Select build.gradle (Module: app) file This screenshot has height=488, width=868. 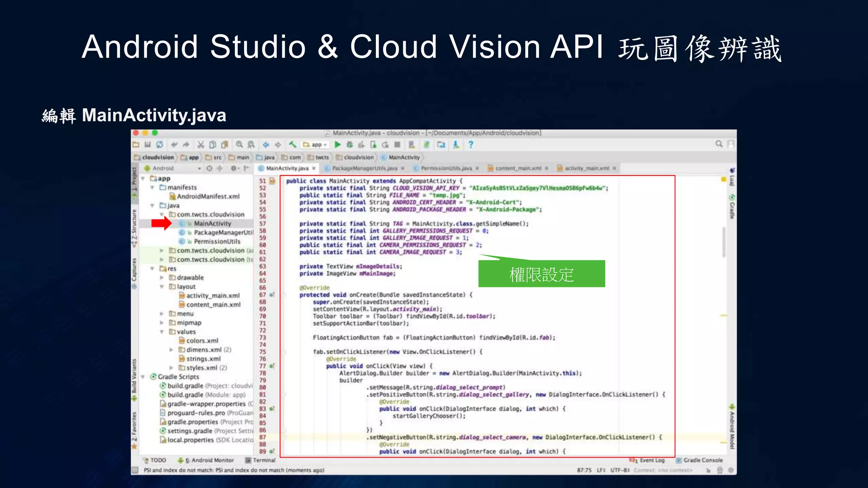coord(203,395)
